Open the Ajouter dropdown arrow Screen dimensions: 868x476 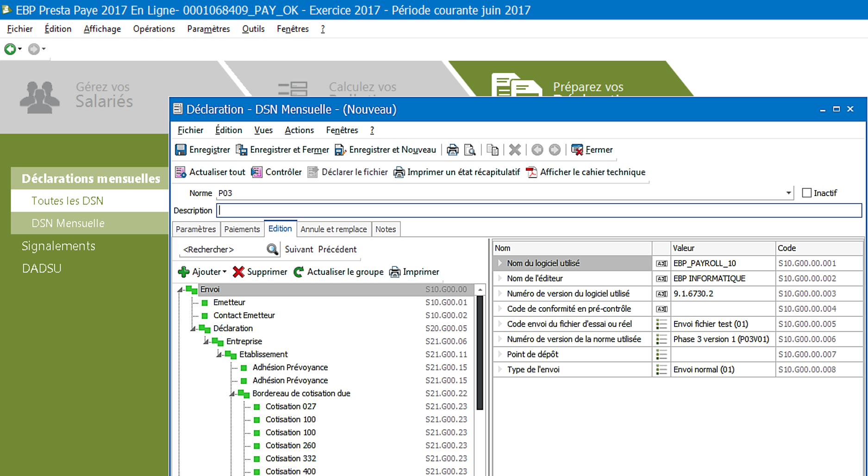pos(225,272)
